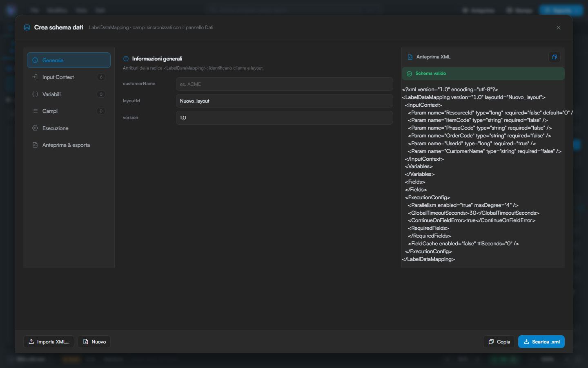
Task: Click the info icon beside Informazioni generali
Action: click(x=126, y=58)
